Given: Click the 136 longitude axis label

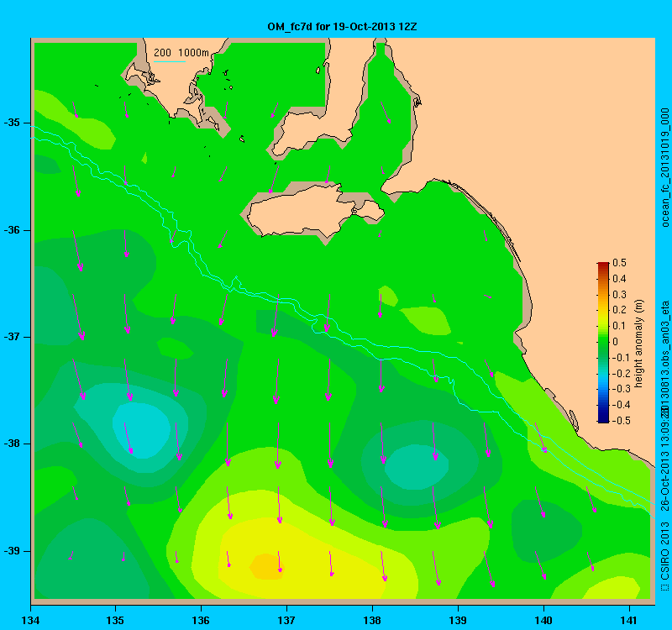Looking at the screenshot, I should 201,620.
